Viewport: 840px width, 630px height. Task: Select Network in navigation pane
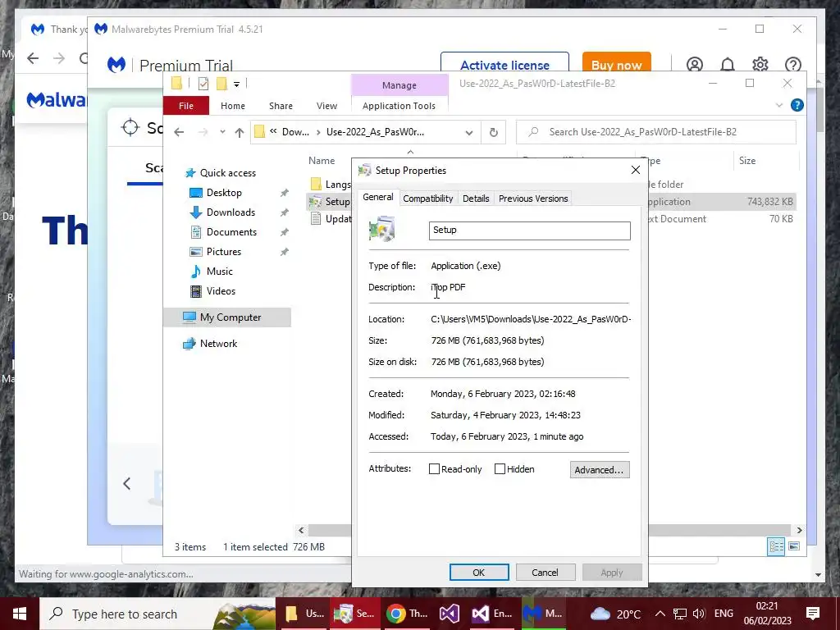tap(218, 344)
